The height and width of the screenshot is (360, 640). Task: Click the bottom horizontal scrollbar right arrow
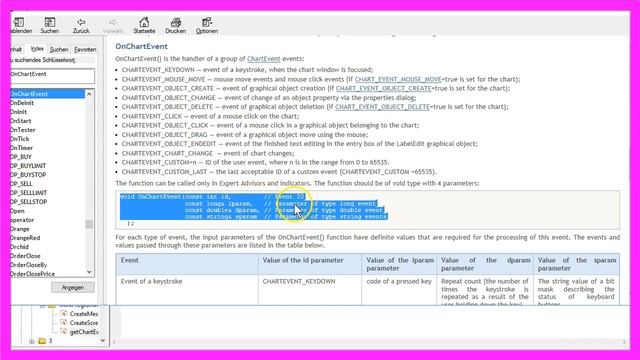624,342
